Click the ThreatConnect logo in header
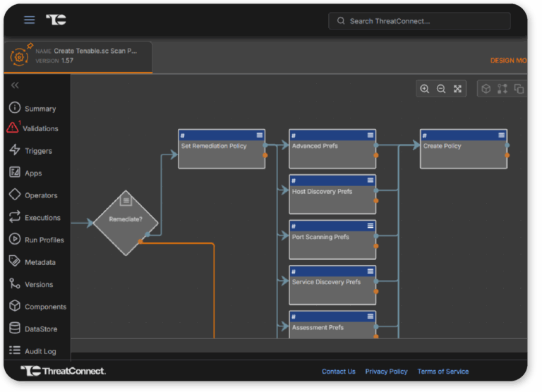Image resolution: width=542 pixels, height=392 pixels. tap(56, 20)
